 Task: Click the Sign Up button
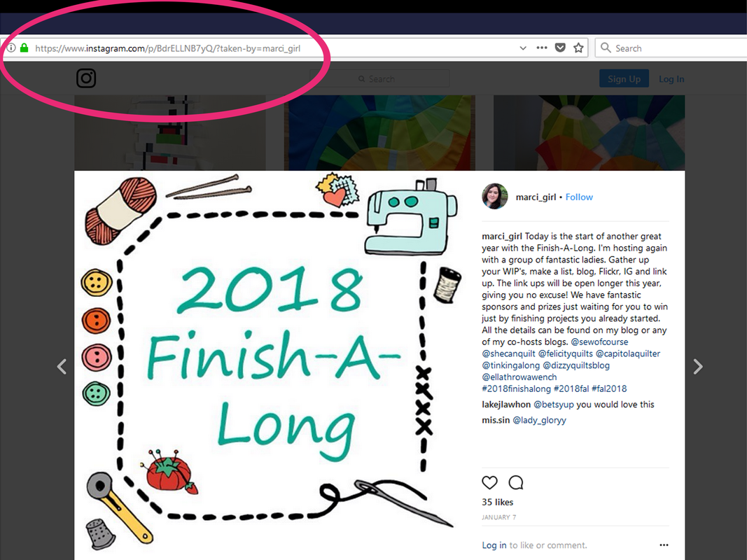624,78
